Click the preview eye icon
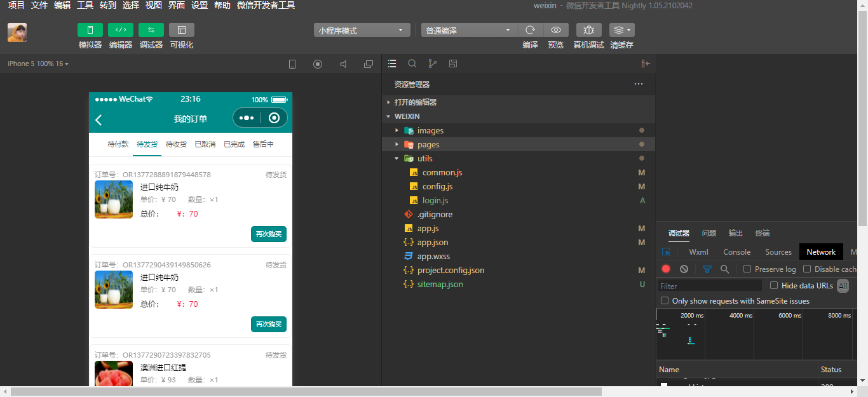The width and height of the screenshot is (868, 397). [x=556, y=30]
